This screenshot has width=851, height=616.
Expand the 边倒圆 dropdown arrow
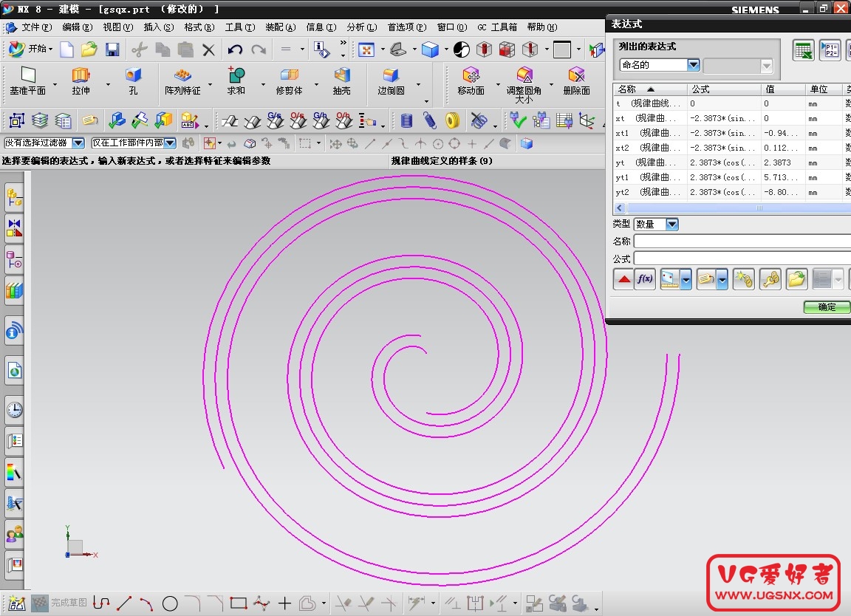(x=418, y=84)
